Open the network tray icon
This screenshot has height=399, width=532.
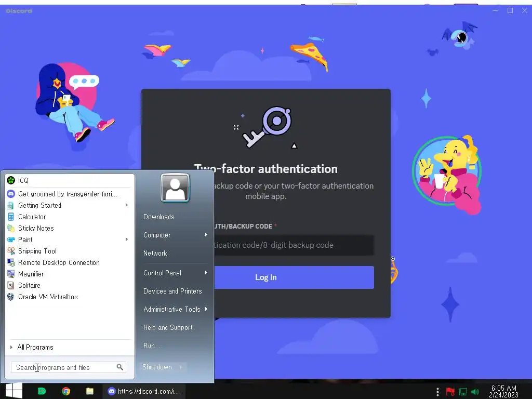[463, 392]
